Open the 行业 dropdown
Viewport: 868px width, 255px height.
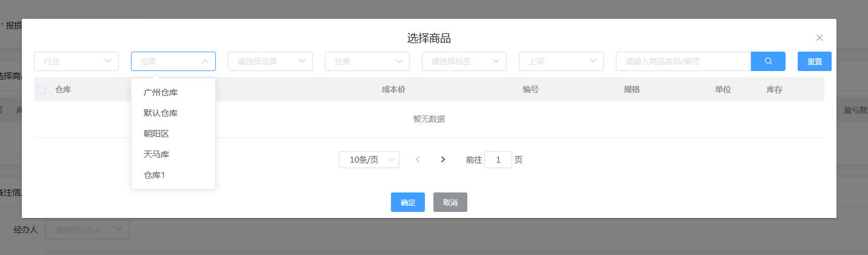coord(76,61)
